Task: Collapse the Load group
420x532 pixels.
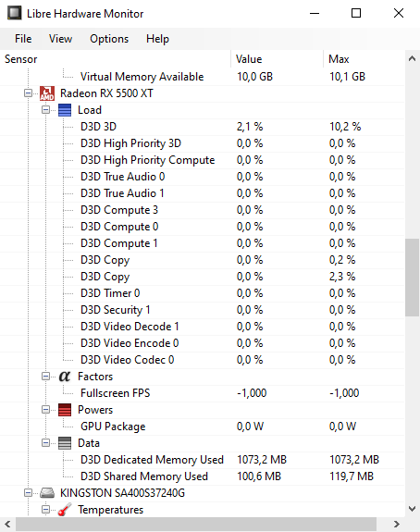Action: point(45,109)
